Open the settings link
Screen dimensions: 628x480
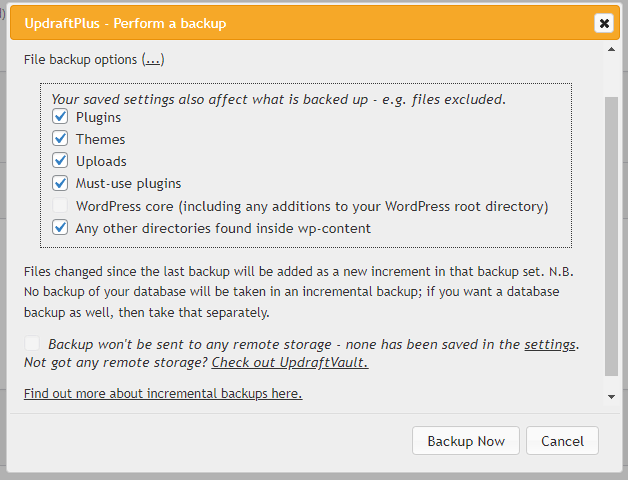(550, 344)
